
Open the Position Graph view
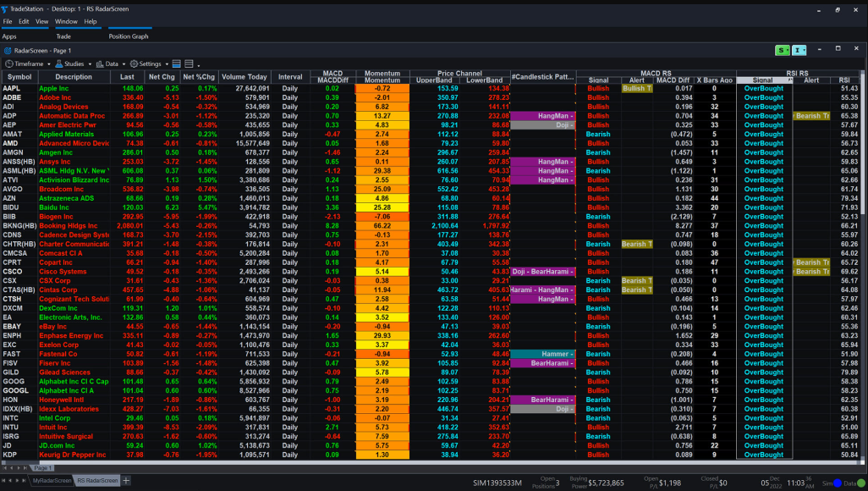click(x=129, y=36)
